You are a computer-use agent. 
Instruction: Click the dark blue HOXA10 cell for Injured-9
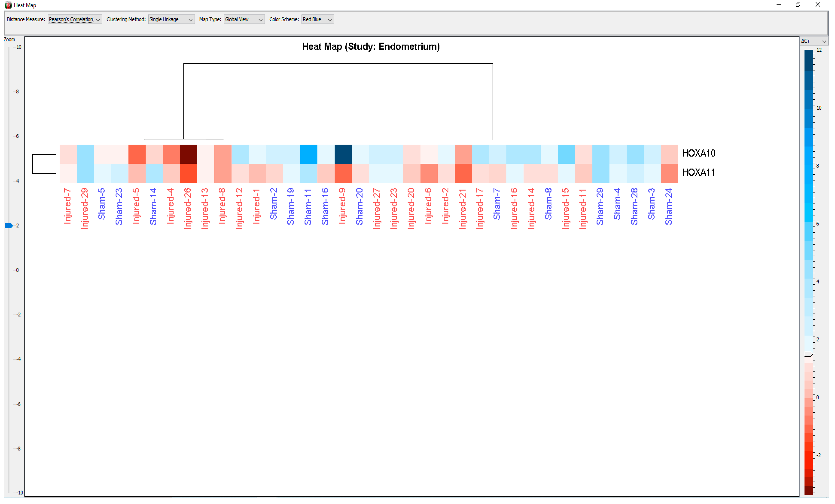click(343, 154)
